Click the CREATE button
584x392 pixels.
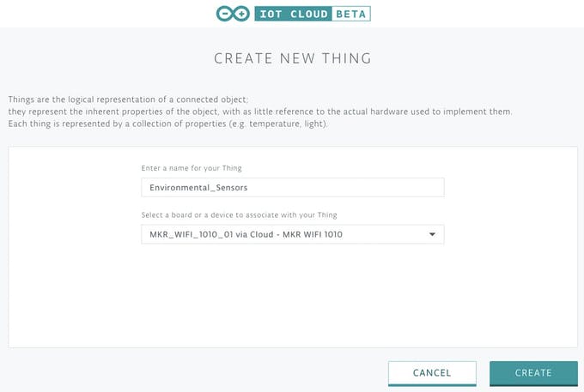pos(533,373)
